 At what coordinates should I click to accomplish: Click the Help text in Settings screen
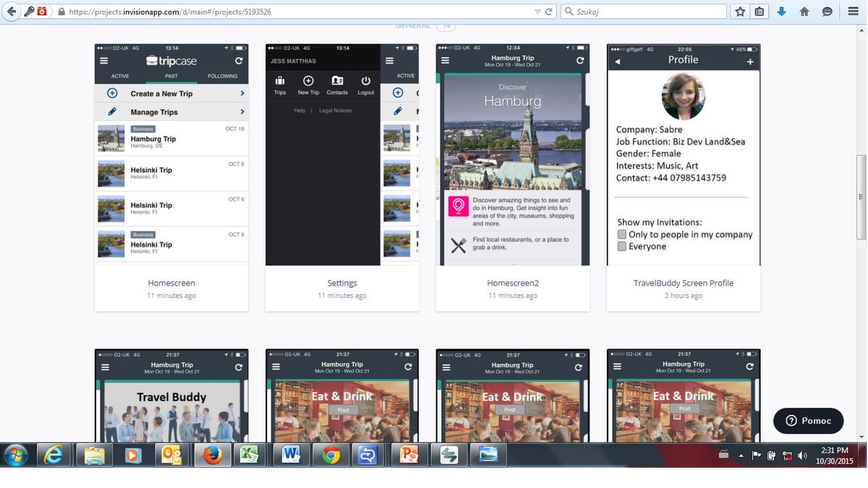click(299, 111)
